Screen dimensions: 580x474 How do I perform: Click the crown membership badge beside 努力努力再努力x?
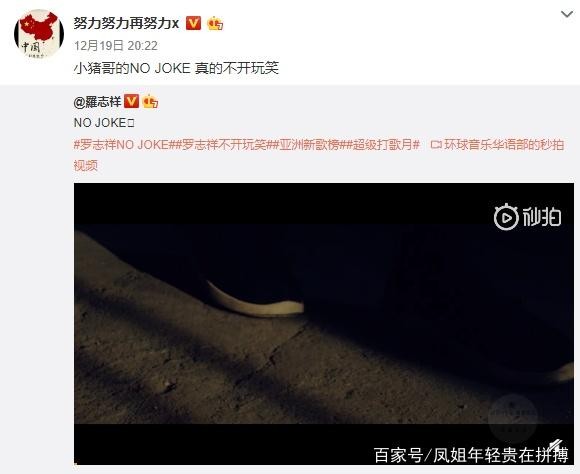(x=215, y=23)
